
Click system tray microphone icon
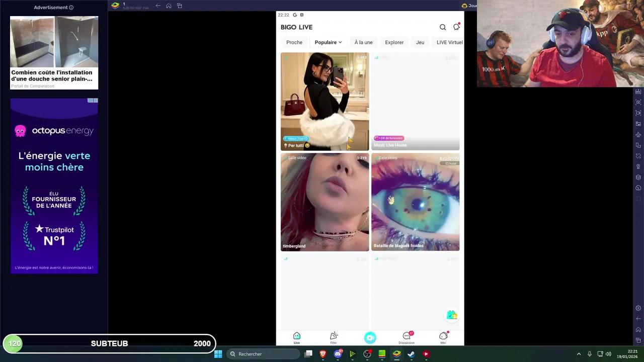click(590, 354)
